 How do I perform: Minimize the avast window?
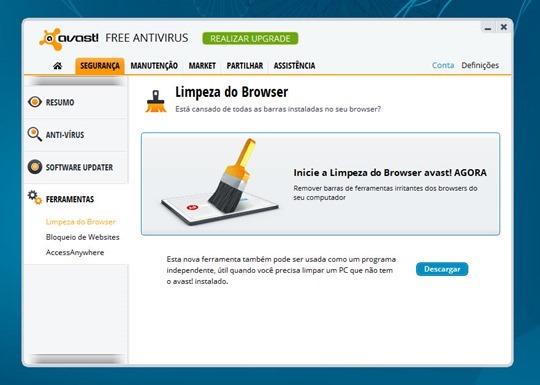coord(488,28)
